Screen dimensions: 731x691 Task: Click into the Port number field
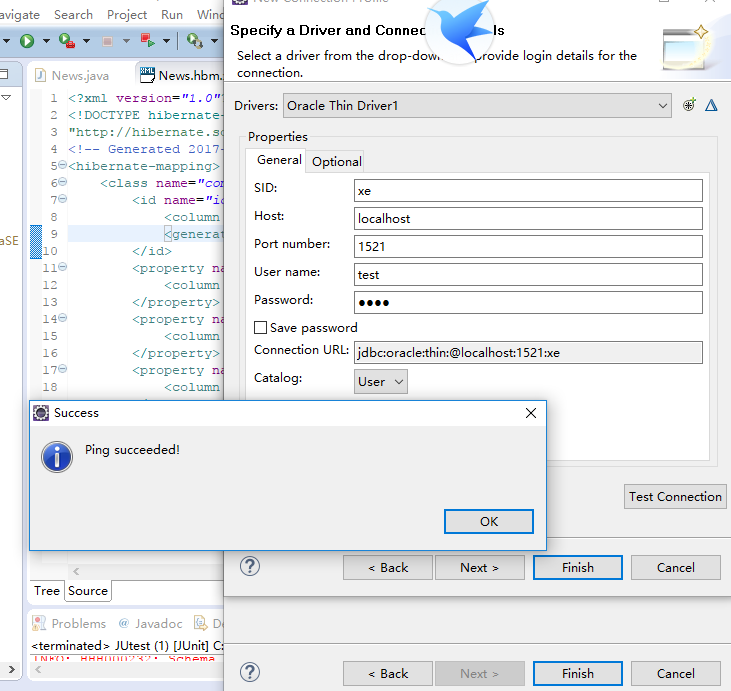coord(528,247)
